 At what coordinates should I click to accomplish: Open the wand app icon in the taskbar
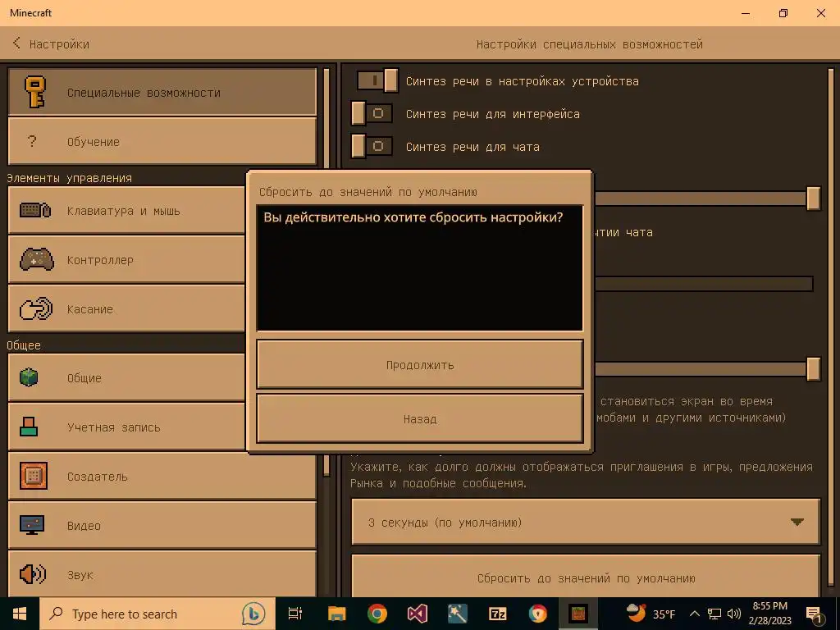(458, 614)
